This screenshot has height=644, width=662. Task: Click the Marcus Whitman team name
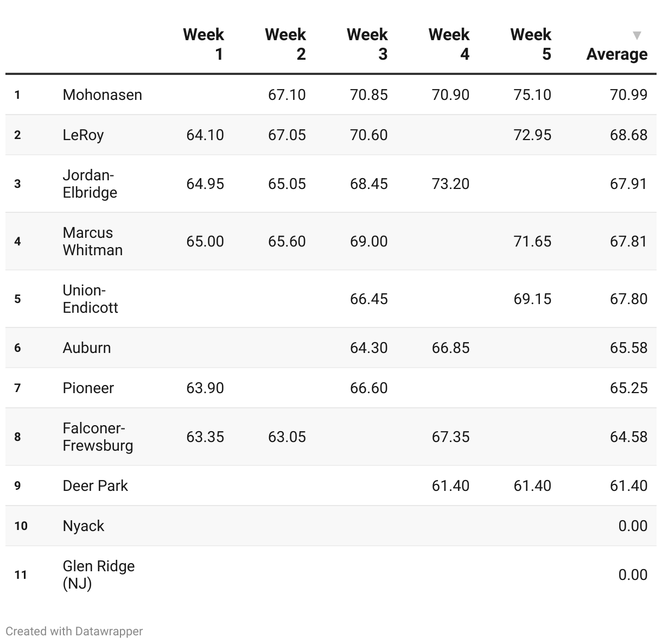[x=93, y=241]
